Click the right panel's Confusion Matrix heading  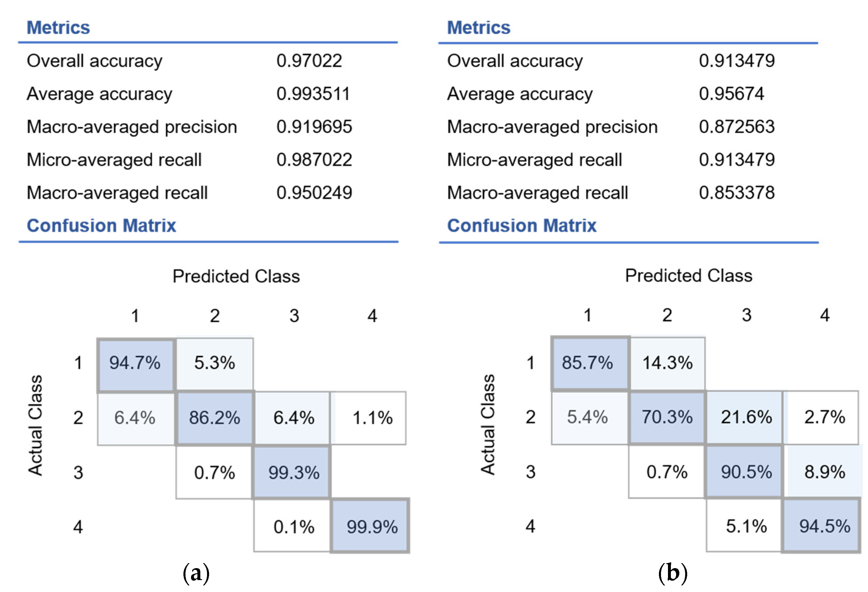522,226
